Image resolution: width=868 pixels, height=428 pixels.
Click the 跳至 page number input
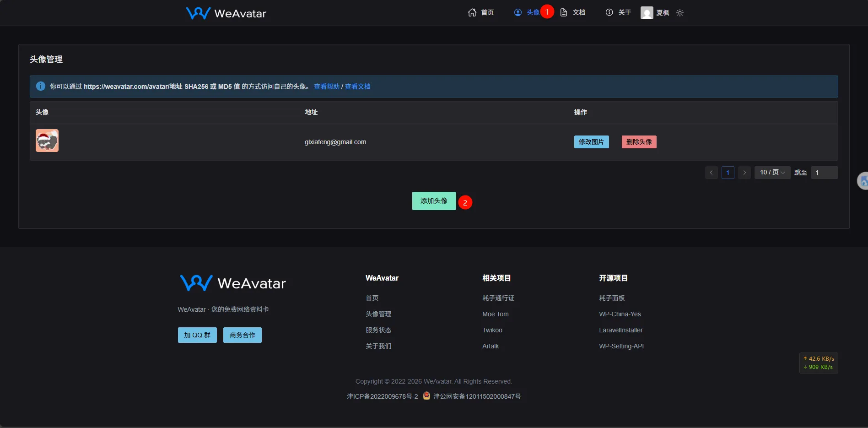(x=824, y=173)
